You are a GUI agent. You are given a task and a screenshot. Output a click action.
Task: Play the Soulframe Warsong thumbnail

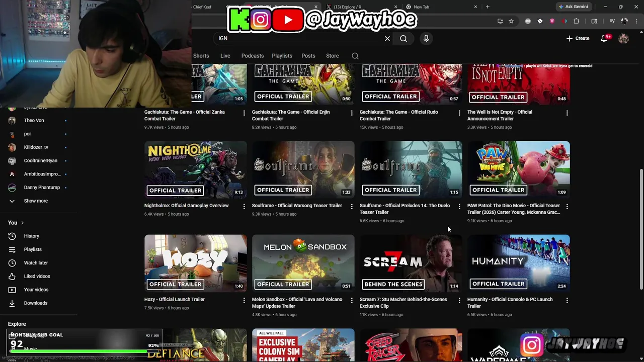[x=303, y=170]
